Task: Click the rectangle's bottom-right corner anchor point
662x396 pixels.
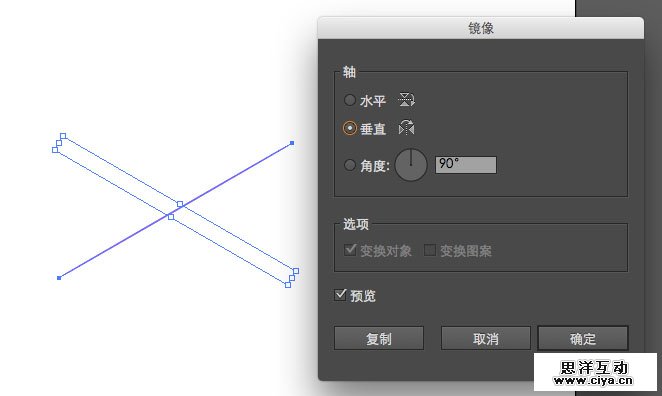Action: [x=288, y=285]
